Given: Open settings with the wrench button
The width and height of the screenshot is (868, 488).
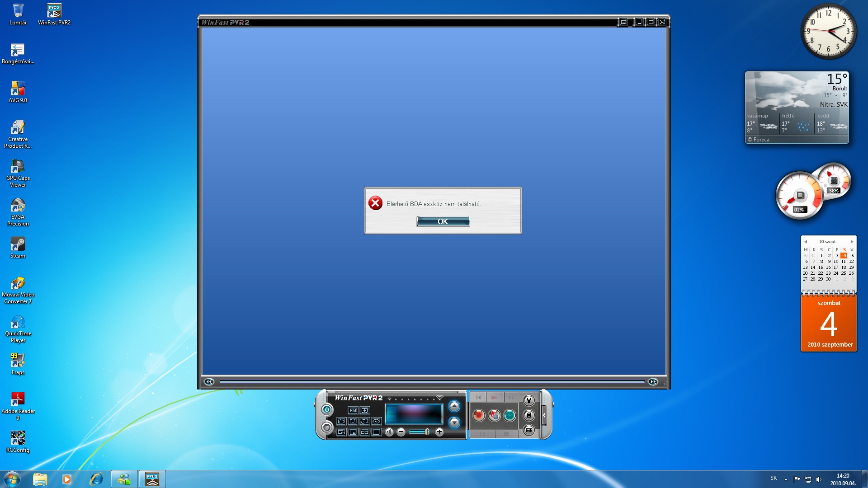Looking at the screenshot, I should 529,400.
